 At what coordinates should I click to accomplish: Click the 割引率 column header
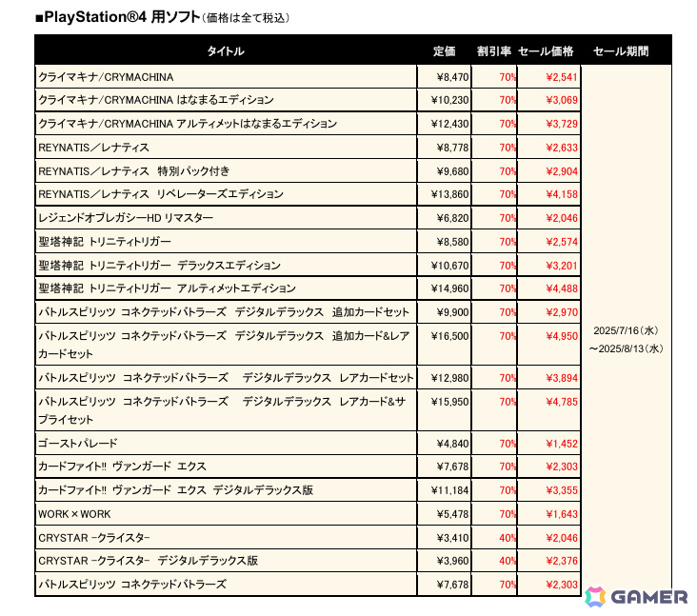click(x=494, y=51)
